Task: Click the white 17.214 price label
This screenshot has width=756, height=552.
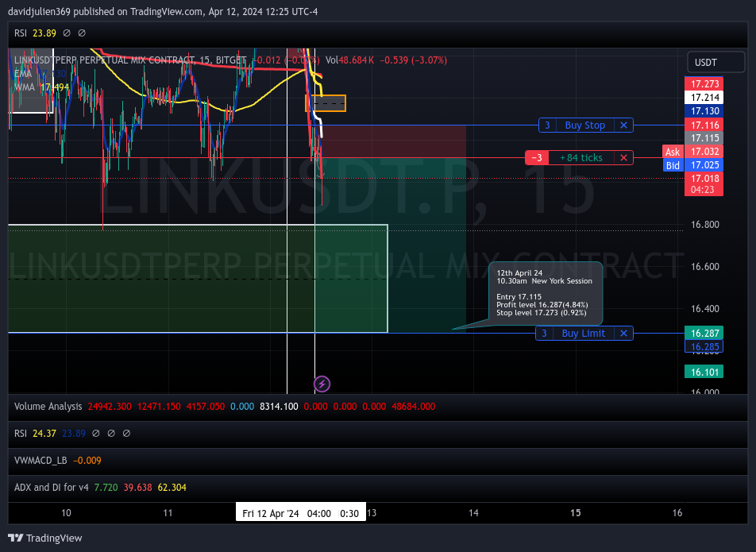Action: click(x=704, y=98)
